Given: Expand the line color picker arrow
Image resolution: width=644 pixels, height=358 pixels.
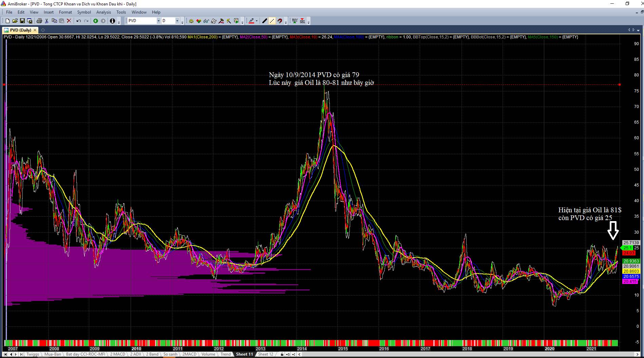Looking at the screenshot, I should (x=257, y=21).
